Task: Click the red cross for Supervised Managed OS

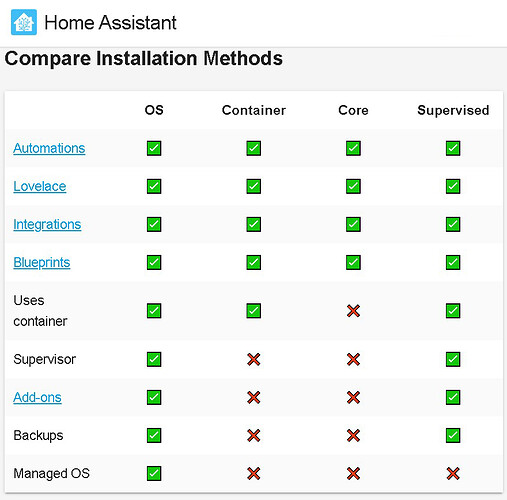Action: pos(453,473)
